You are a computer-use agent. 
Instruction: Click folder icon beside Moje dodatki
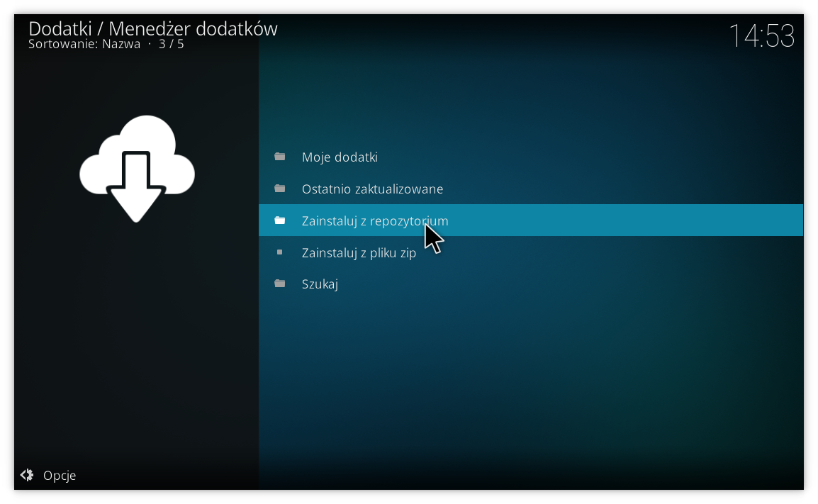(280, 157)
